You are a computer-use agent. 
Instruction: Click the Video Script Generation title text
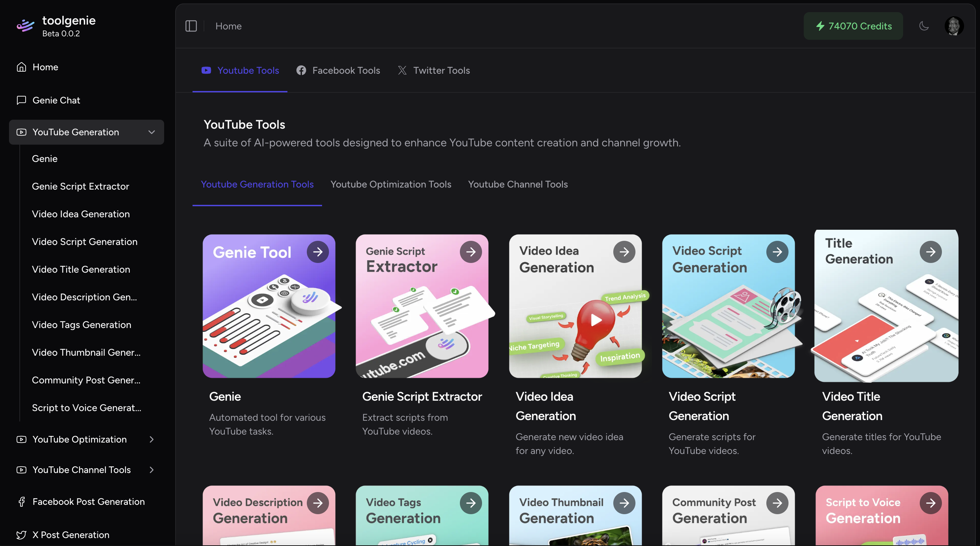pos(702,406)
